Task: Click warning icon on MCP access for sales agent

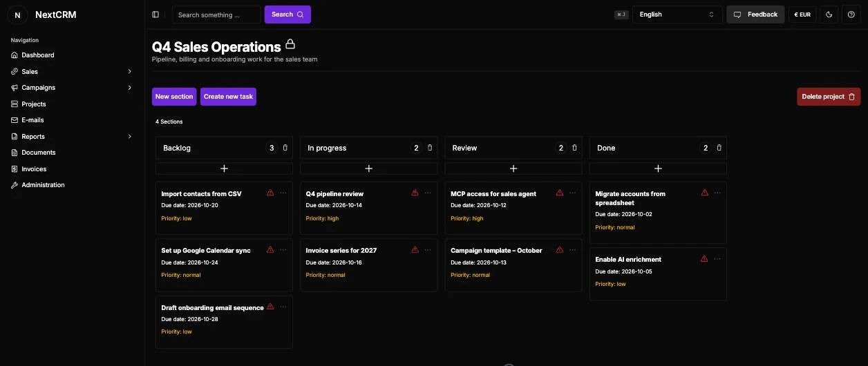Action: click(x=560, y=193)
